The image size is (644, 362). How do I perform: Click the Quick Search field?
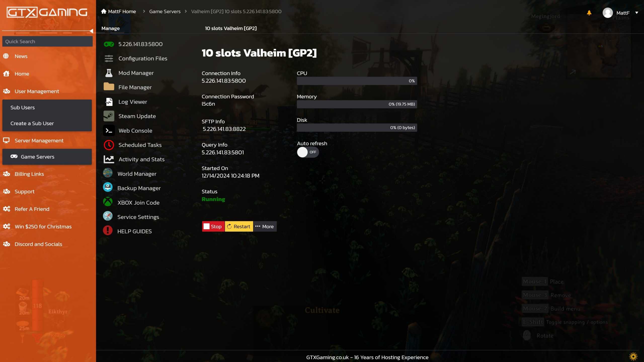click(x=47, y=41)
